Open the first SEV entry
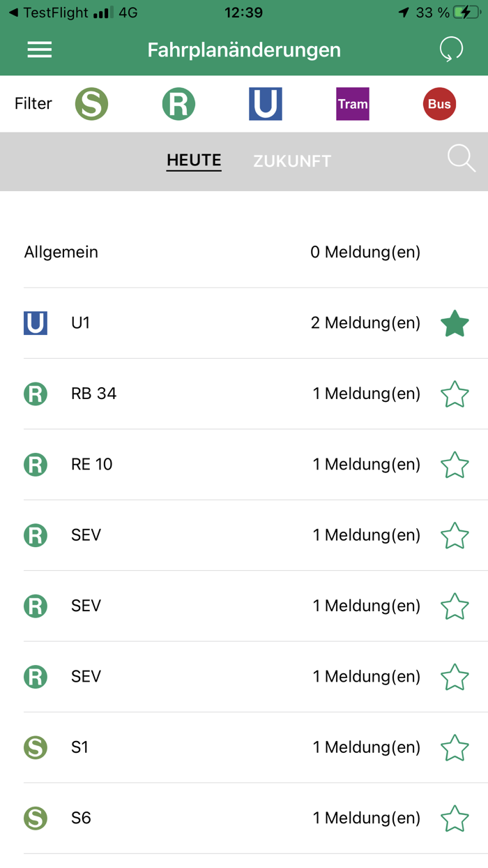Screen dimensions: 488x868 tap(209, 535)
